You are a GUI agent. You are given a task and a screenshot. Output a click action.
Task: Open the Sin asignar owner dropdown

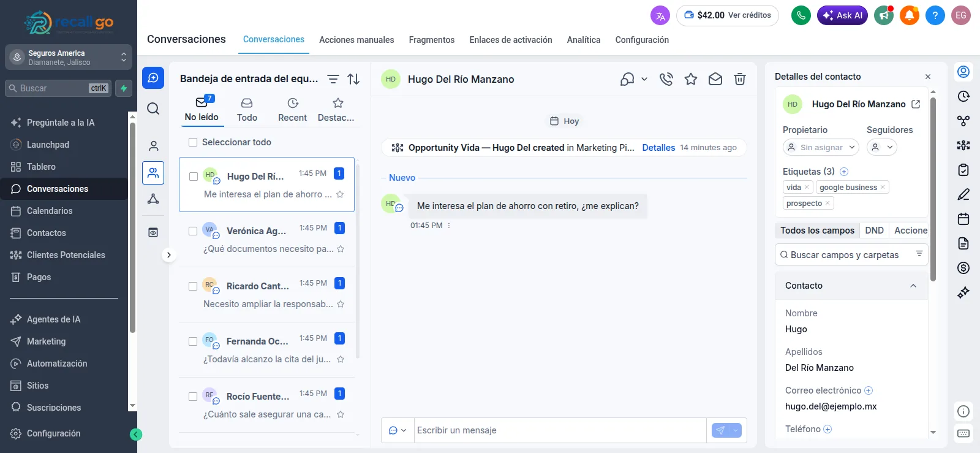pyautogui.click(x=821, y=147)
